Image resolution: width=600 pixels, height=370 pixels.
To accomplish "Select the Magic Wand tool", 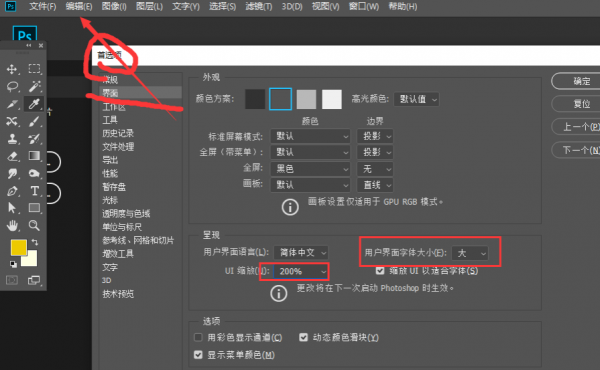I will [x=34, y=86].
